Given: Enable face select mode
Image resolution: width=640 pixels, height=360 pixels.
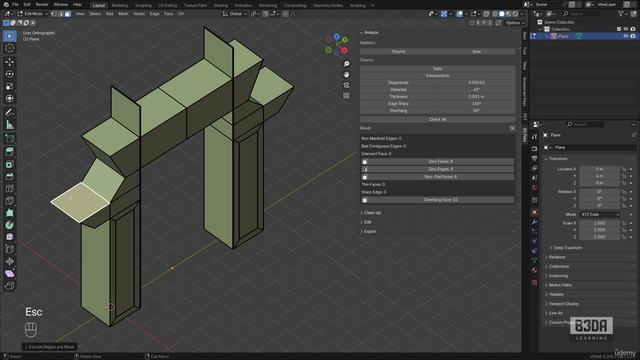Looking at the screenshot, I should [x=68, y=14].
